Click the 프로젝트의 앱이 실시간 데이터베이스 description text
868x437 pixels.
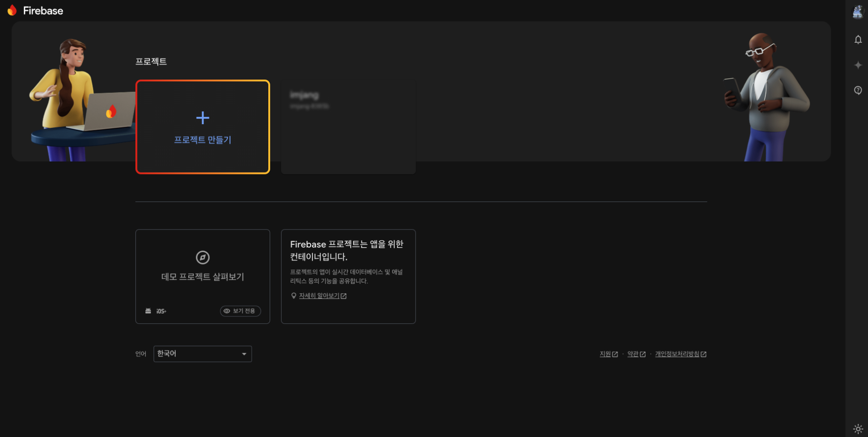pos(347,276)
